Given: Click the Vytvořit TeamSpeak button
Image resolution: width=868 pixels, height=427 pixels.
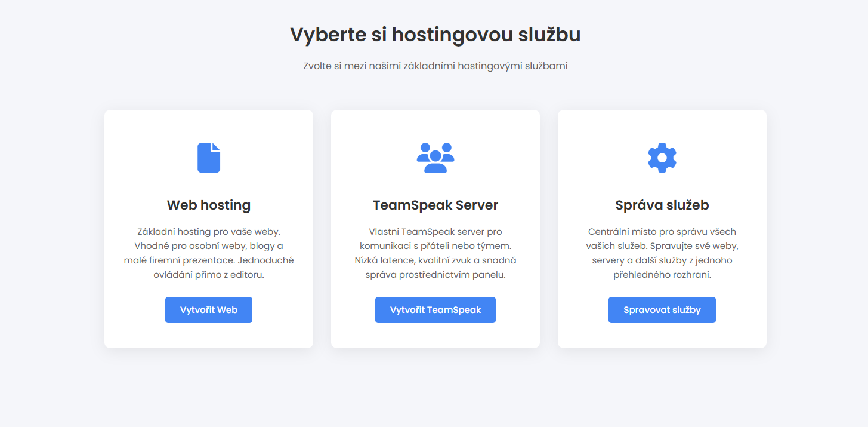Looking at the screenshot, I should 435,310.
